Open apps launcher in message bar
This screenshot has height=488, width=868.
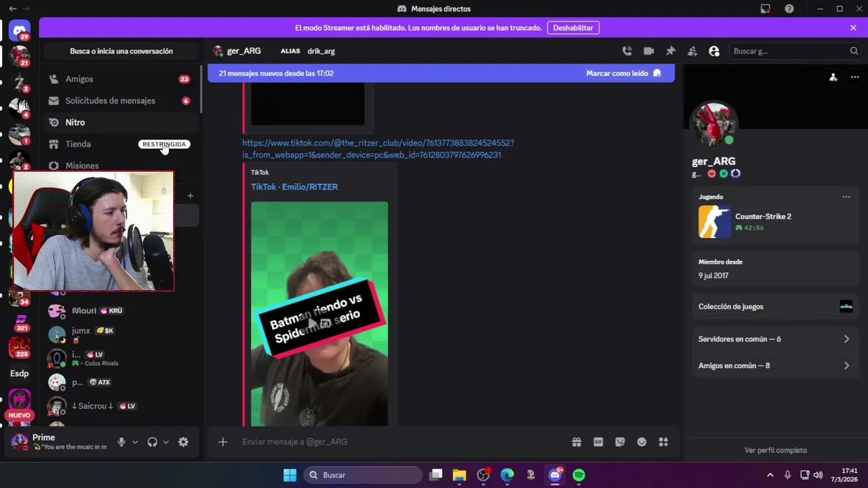coord(663,442)
